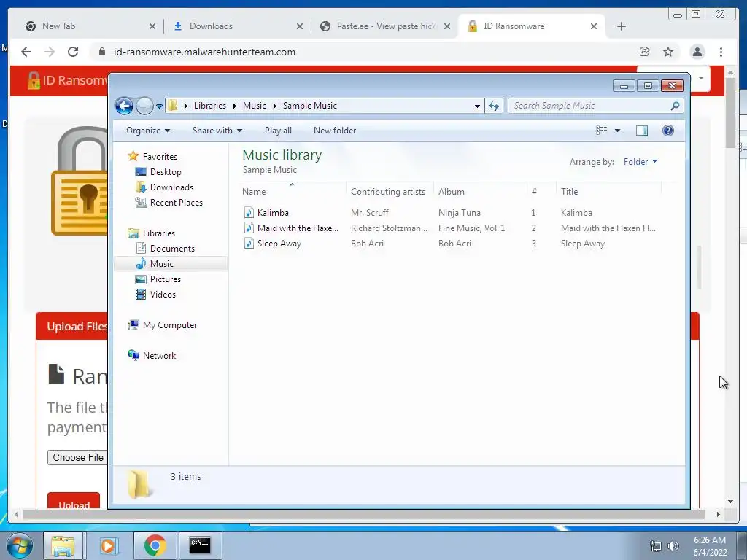Select the Kalimba music file

click(x=273, y=213)
